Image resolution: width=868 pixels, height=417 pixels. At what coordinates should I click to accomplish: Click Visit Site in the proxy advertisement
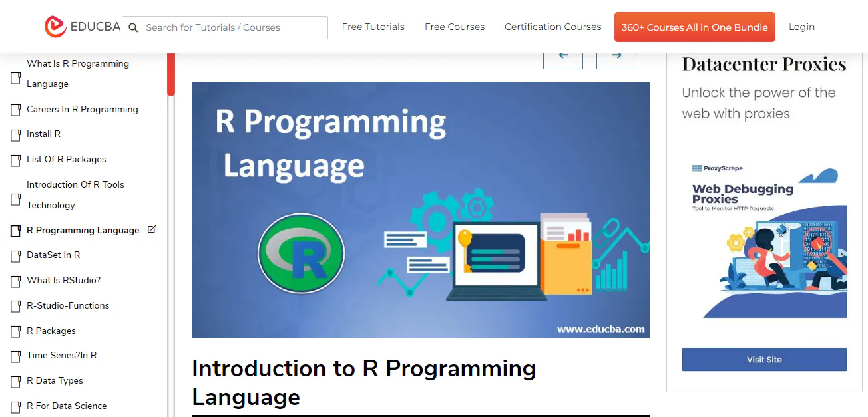tap(763, 360)
